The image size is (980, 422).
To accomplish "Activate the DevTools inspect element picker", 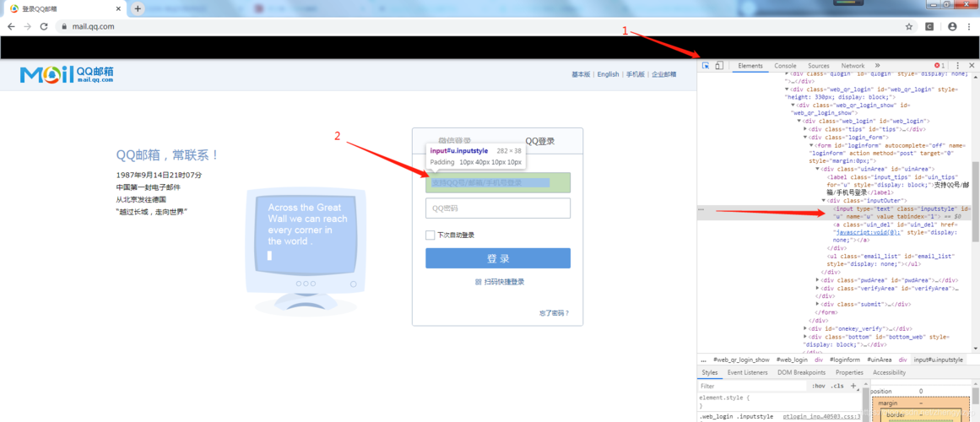I will click(706, 66).
